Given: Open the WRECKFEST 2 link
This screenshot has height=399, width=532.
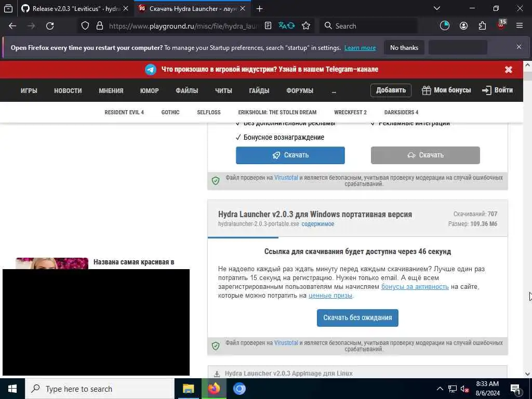Looking at the screenshot, I should tap(350, 112).
